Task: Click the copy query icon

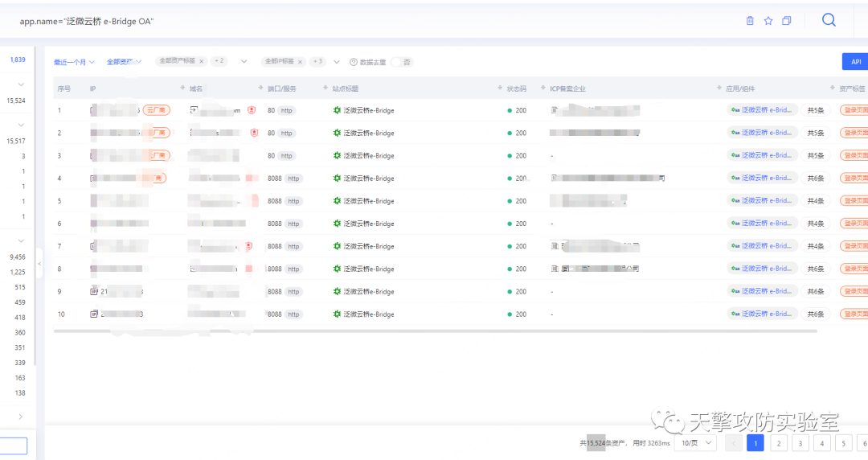Action: coord(787,21)
